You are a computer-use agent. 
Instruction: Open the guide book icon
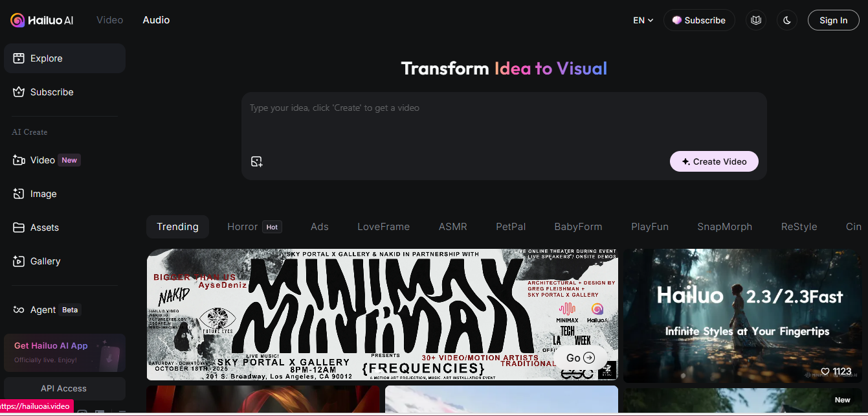755,20
